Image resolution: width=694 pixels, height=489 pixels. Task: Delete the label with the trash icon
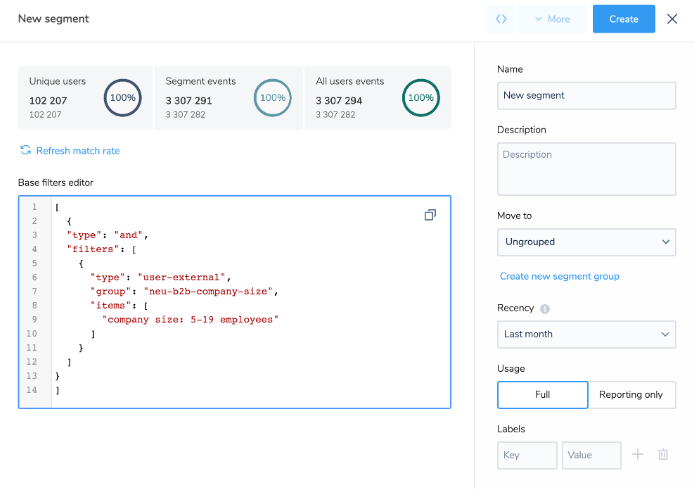click(663, 454)
